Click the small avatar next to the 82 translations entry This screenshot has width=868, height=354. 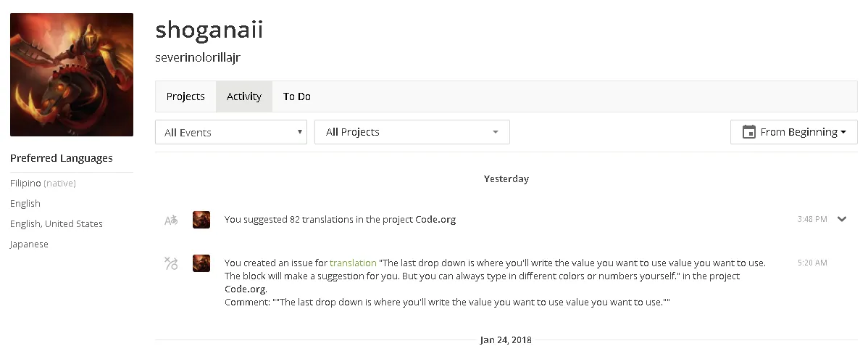[201, 219]
